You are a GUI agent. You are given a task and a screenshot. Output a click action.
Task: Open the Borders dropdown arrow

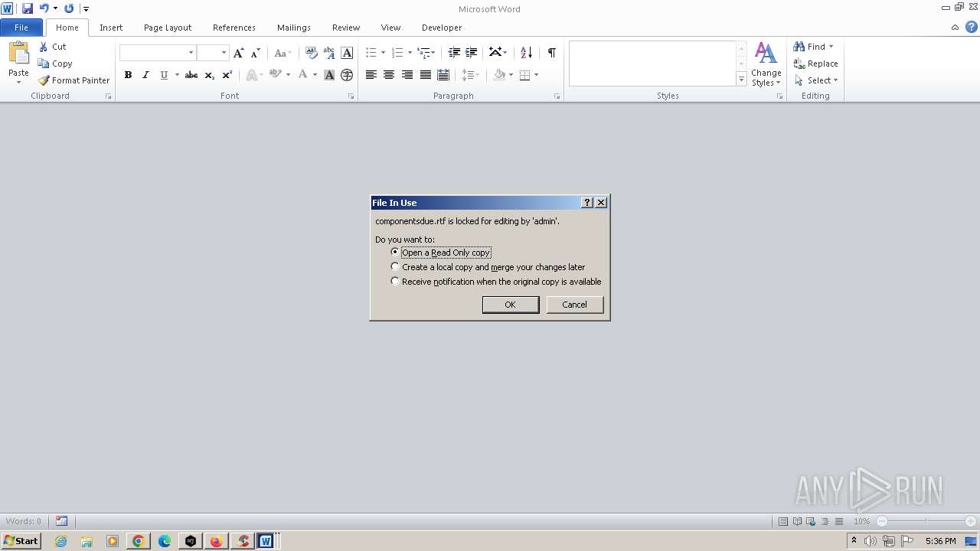tap(536, 75)
